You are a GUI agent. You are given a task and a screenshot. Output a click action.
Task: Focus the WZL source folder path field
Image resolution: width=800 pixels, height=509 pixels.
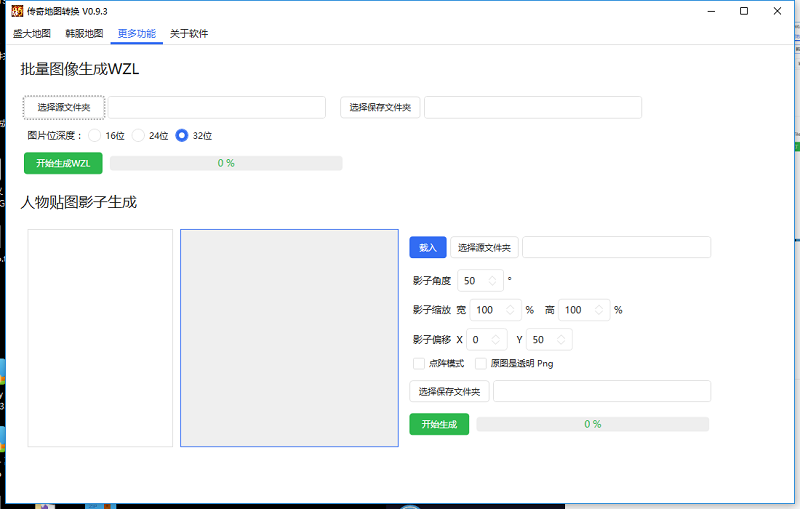tap(217, 107)
